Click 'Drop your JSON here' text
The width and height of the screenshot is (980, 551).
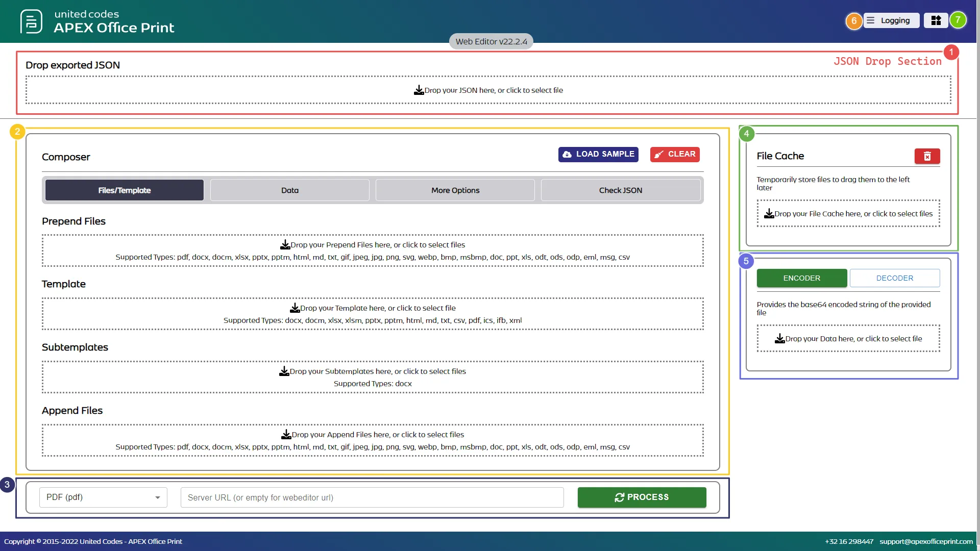pyautogui.click(x=494, y=90)
